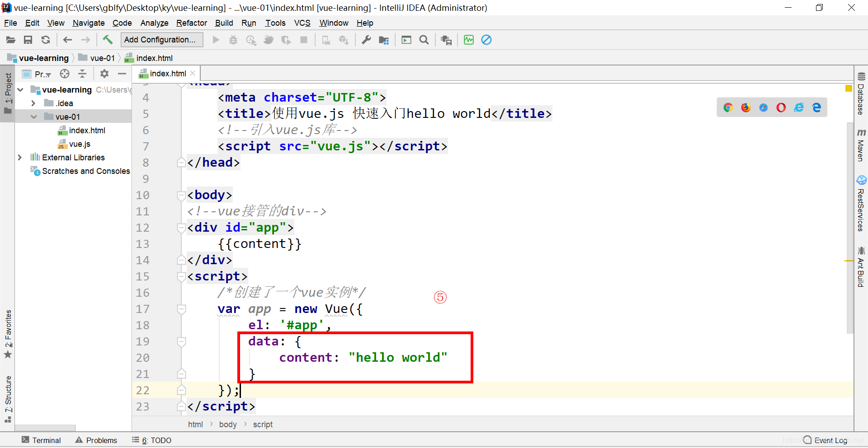Click the Forward navigation arrow
868x448 pixels.
click(x=85, y=40)
